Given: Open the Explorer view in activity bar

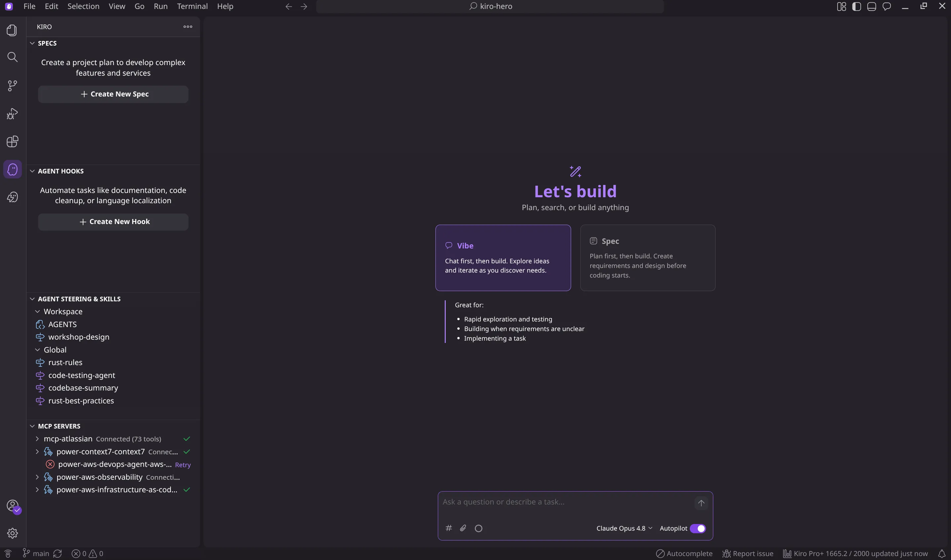Looking at the screenshot, I should click(12, 30).
